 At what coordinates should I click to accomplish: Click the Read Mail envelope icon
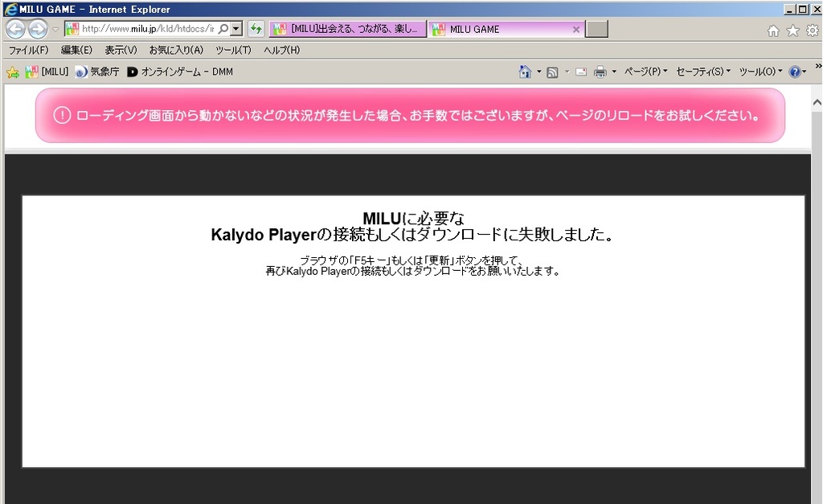click(x=580, y=72)
